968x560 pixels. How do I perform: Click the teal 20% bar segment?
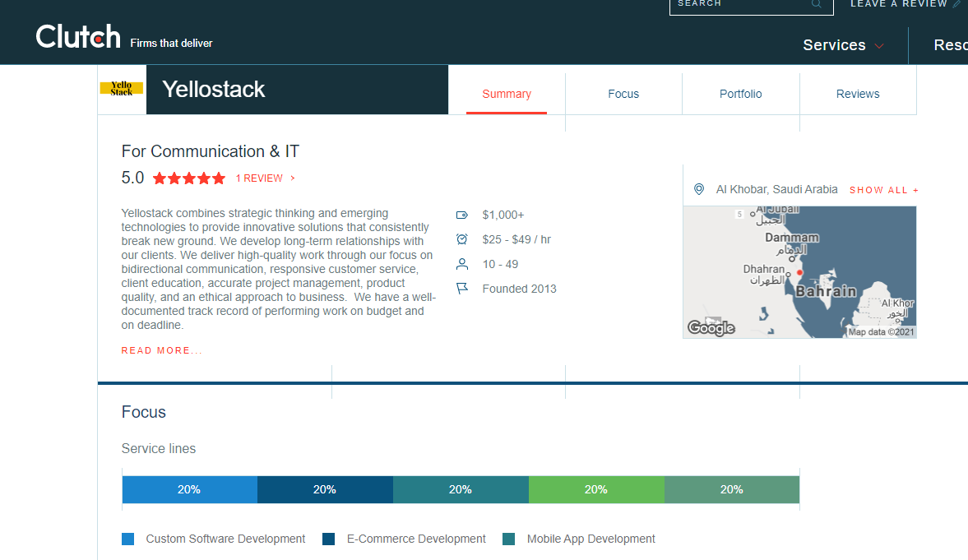tap(461, 489)
